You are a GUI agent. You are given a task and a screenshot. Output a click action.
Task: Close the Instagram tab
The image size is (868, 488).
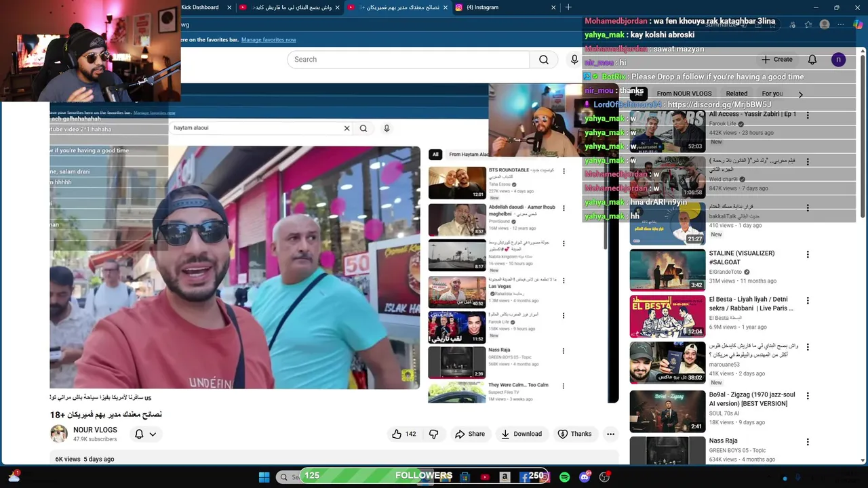[x=553, y=7]
